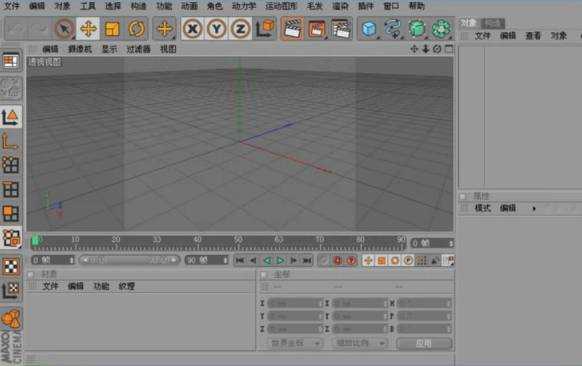Open recent tools plus icon
The image size is (582, 366).
(x=165, y=29)
